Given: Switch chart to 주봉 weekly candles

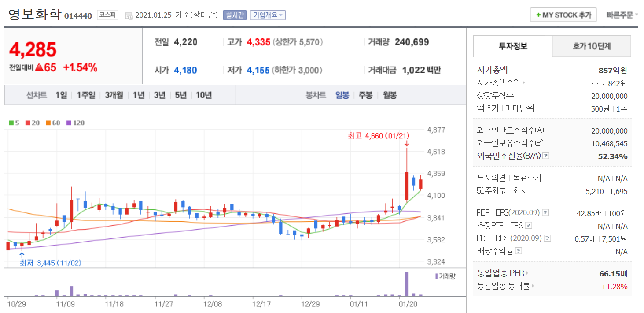Looking at the screenshot, I should pyautogui.click(x=365, y=95).
